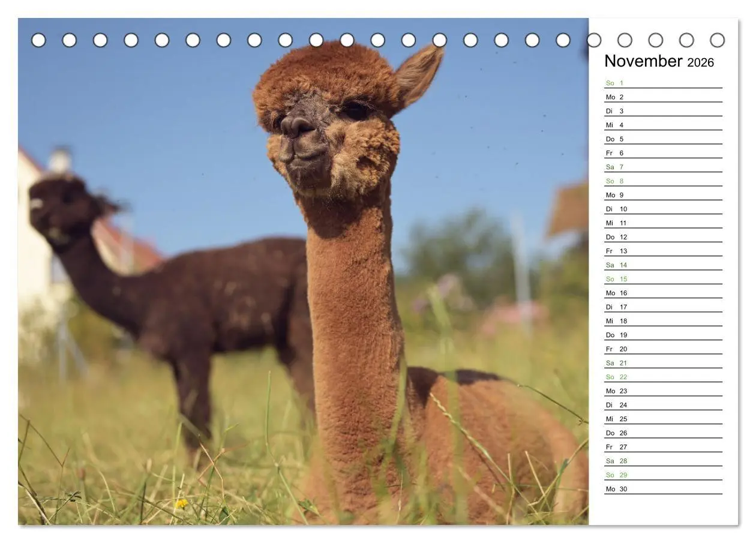Image resolution: width=756 pixels, height=543 pixels.
Task: Select the Sa 7 date row
Action: click(x=663, y=167)
